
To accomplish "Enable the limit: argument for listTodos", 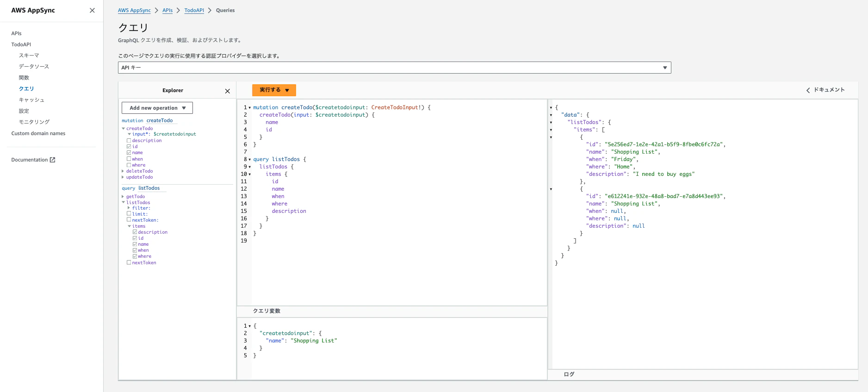I will point(129,214).
